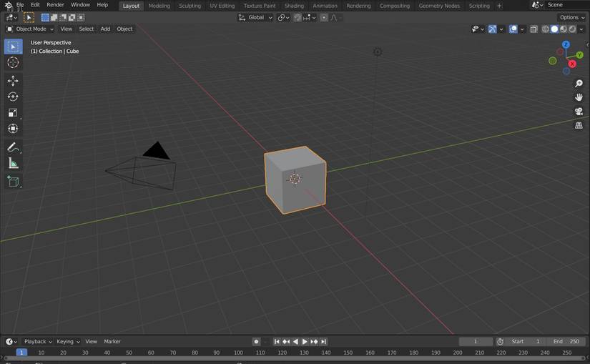590x364 pixels.
Task: Toggle proportional editing
Action: coord(323,17)
